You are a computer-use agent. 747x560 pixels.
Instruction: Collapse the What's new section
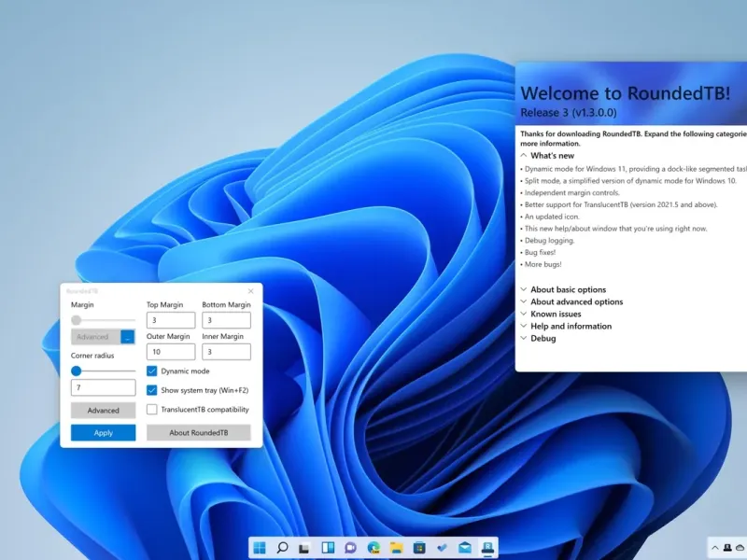click(x=547, y=156)
